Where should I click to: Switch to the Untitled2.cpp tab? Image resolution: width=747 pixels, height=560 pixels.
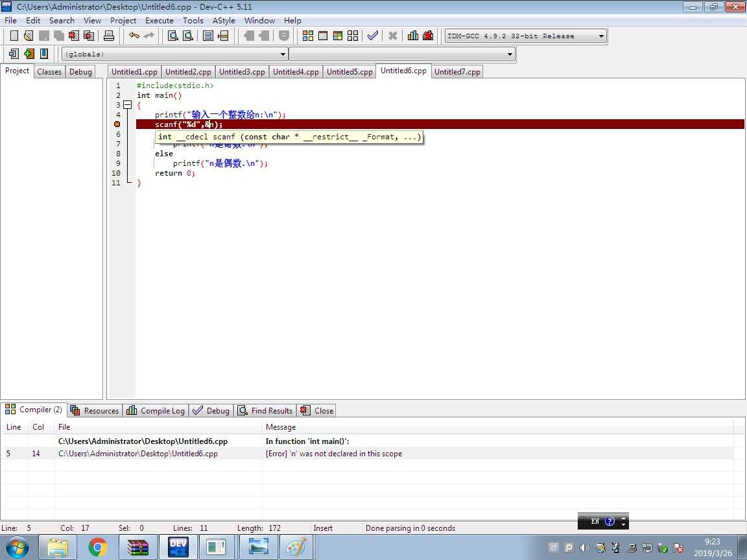188,72
